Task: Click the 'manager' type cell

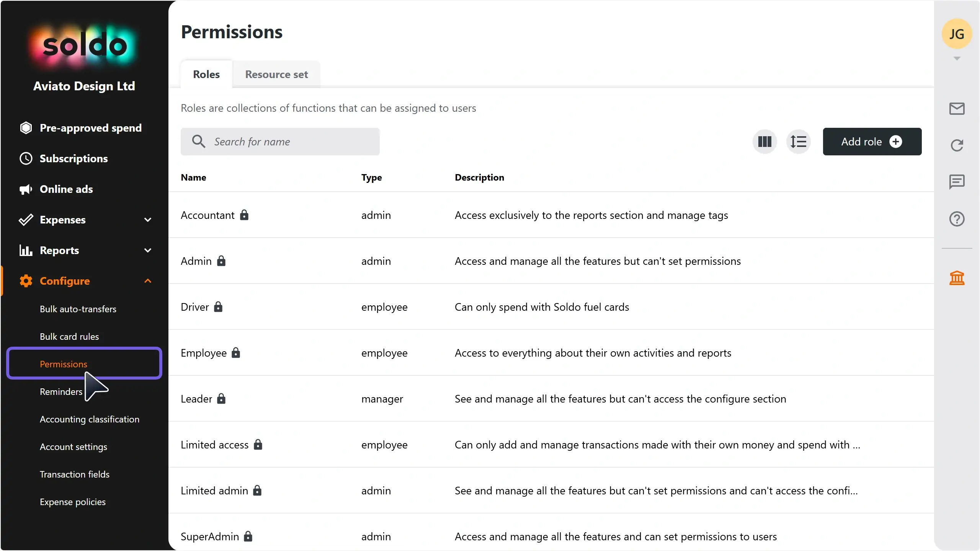Action: pyautogui.click(x=382, y=399)
